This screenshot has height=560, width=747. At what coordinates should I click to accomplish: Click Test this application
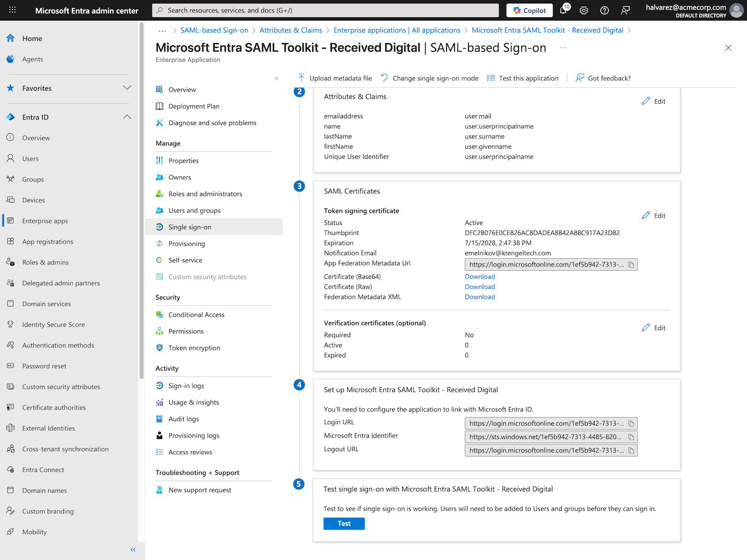point(522,78)
